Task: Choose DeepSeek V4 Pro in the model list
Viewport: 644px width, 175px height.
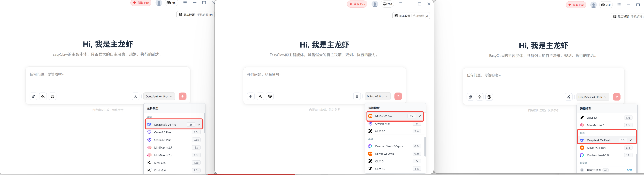Action: pos(174,124)
